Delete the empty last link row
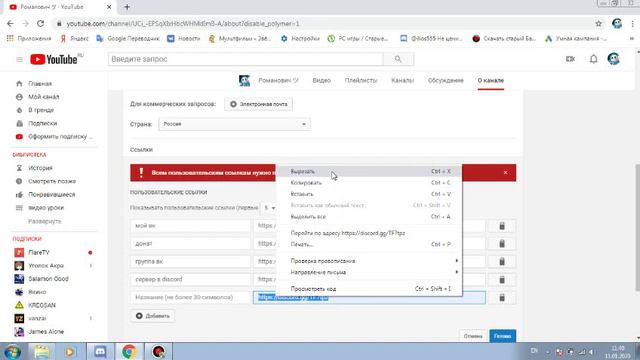This screenshot has width=640, height=360. click(x=502, y=298)
